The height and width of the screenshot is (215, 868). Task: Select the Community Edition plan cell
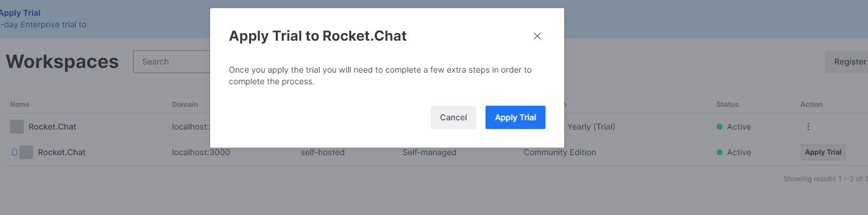point(559,152)
